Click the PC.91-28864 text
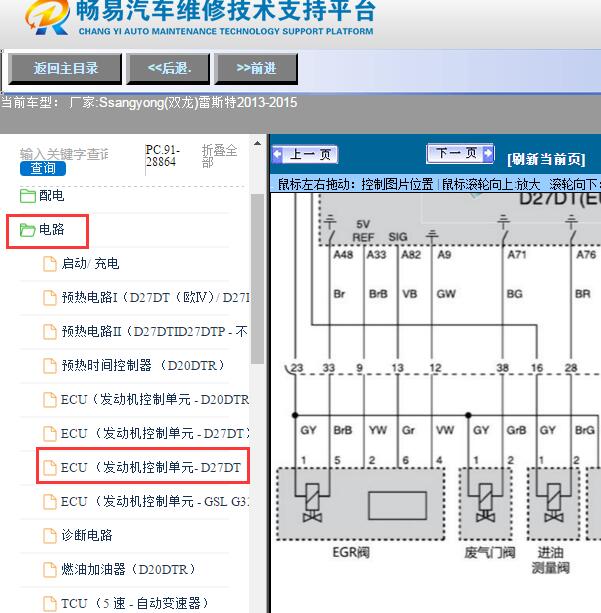This screenshot has width=601, height=613. [x=162, y=156]
